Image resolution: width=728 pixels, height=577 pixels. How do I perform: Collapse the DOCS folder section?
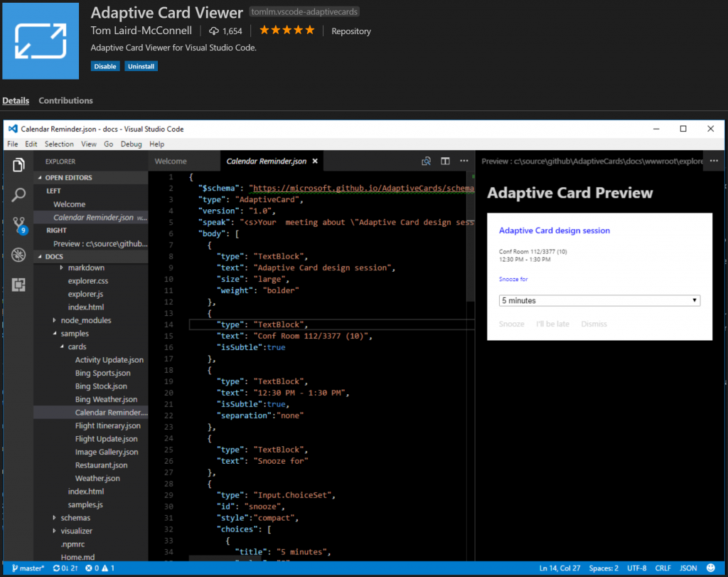pyautogui.click(x=91, y=256)
